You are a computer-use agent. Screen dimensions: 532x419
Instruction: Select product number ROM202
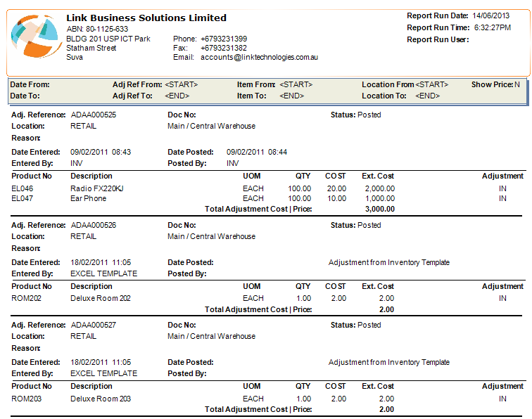pos(25,298)
